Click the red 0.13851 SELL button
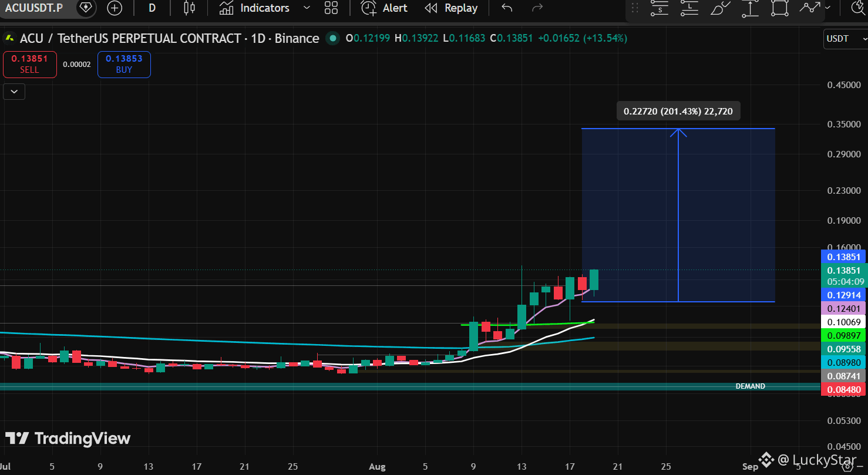Screen dimensions: 868x475 click(x=29, y=65)
